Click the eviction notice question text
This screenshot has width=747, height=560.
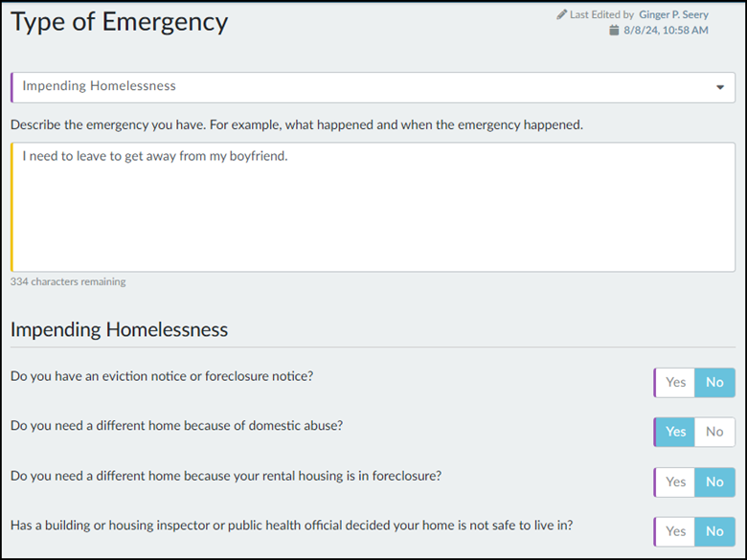(x=162, y=376)
